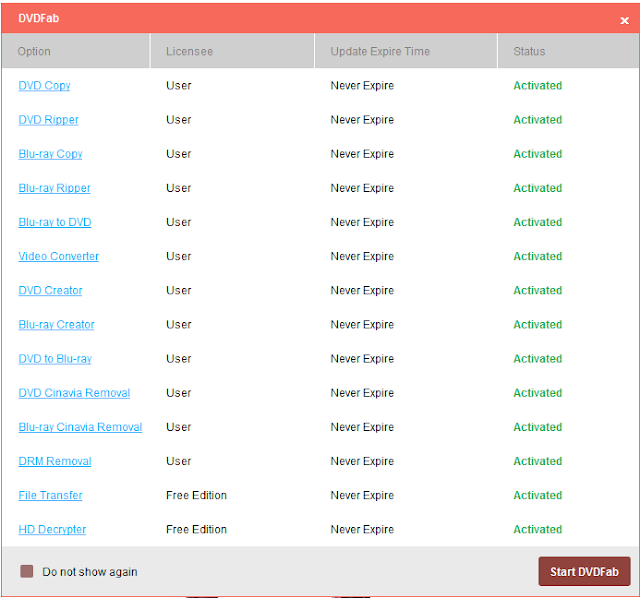Open the DVD Cinavia Removal link
640x598 pixels.
click(x=74, y=393)
